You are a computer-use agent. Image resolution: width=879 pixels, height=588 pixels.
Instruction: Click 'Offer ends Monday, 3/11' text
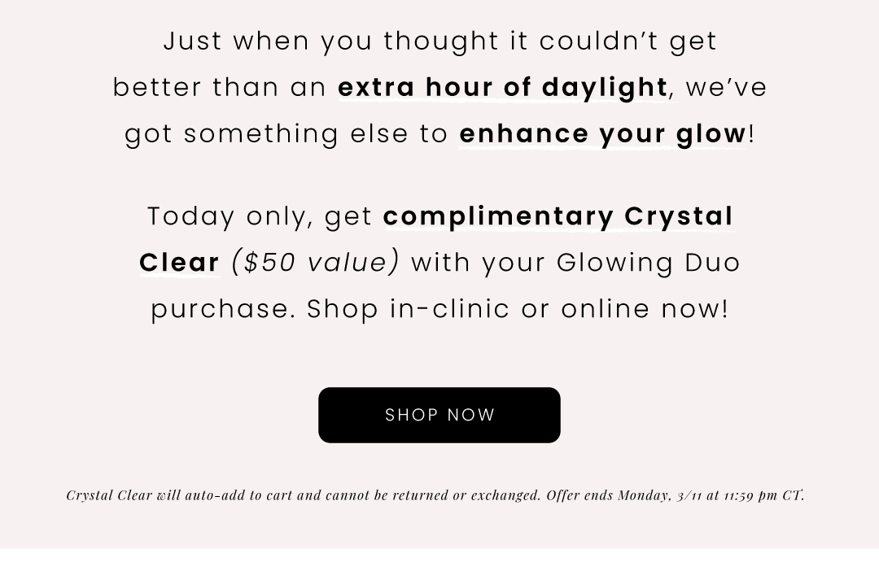tap(624, 495)
